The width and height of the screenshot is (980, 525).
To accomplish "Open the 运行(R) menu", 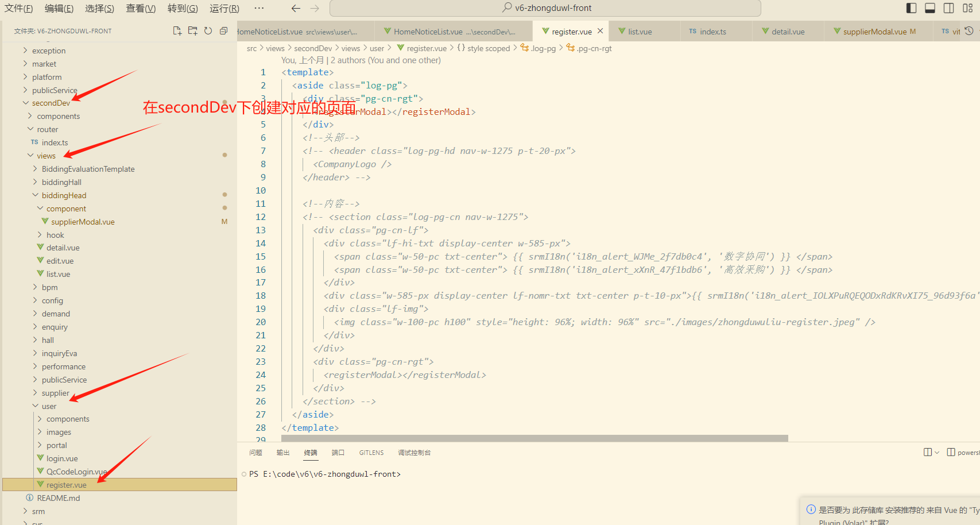I will (224, 8).
